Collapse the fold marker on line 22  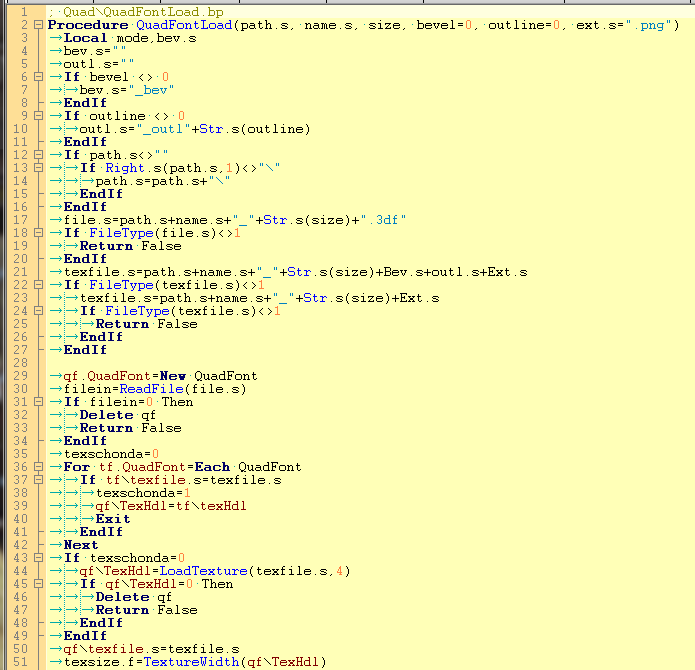(x=39, y=284)
